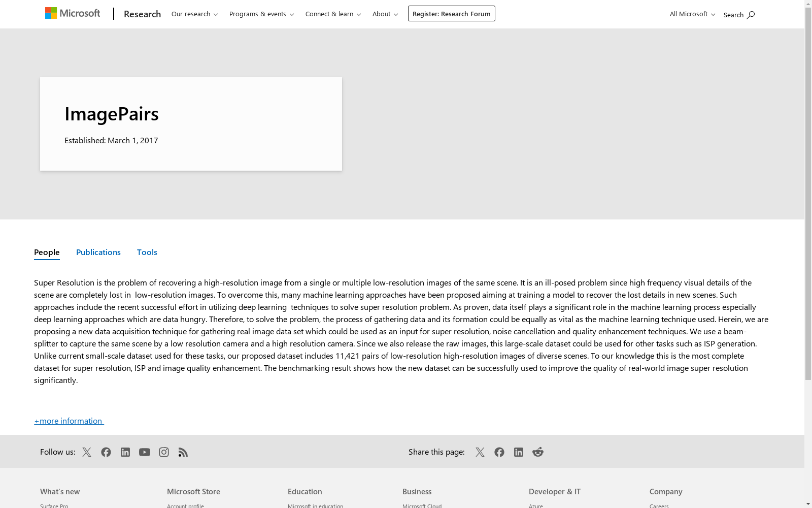Select the People tab
Image resolution: width=812 pixels, height=508 pixels.
click(x=47, y=252)
